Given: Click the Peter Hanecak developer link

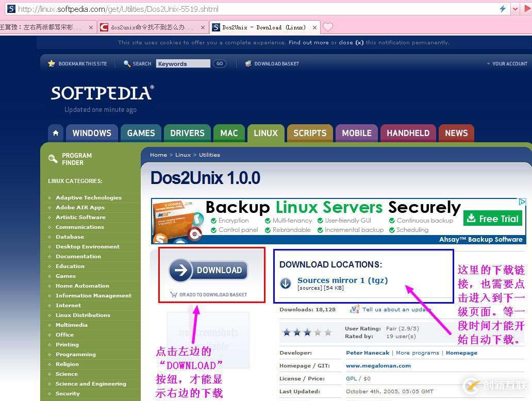Looking at the screenshot, I should [368, 353].
